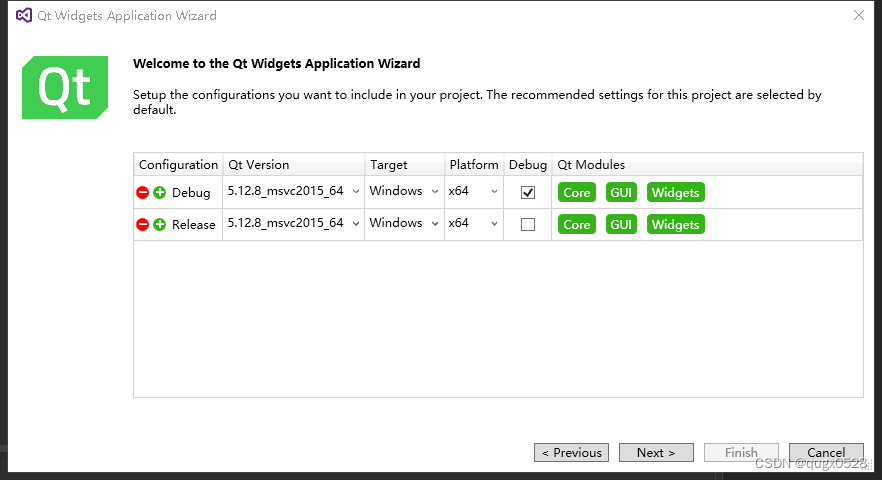882x480 pixels.
Task: Toggle GUI module in Release row
Action: tap(621, 225)
